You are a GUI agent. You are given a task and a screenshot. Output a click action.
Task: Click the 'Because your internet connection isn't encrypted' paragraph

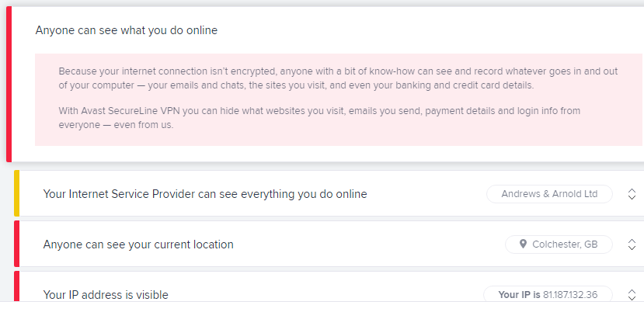click(x=338, y=78)
